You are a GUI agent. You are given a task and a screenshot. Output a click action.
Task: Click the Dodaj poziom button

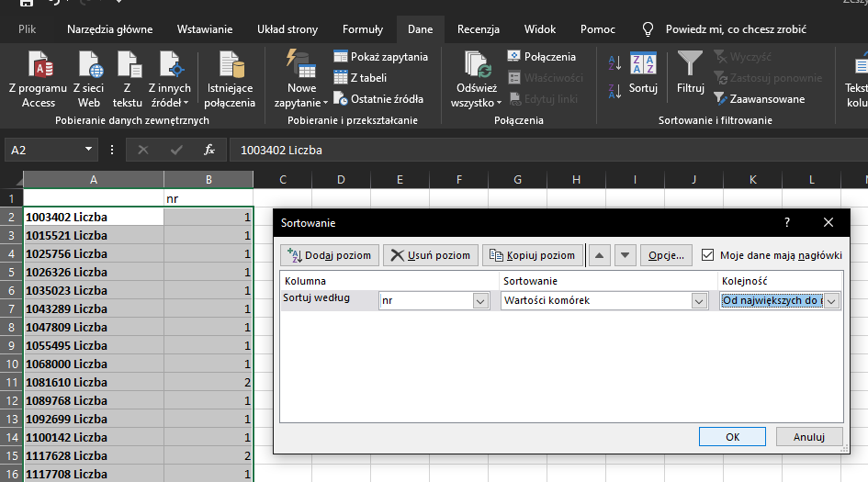[330, 255]
